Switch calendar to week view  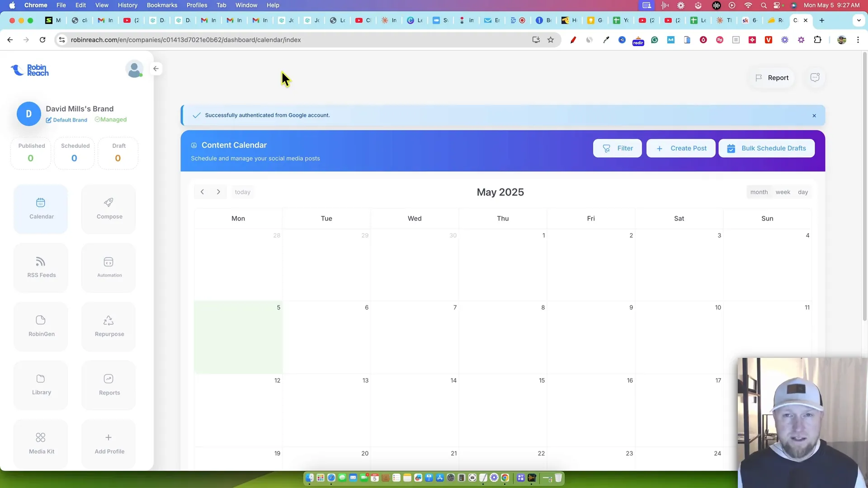tap(783, 192)
